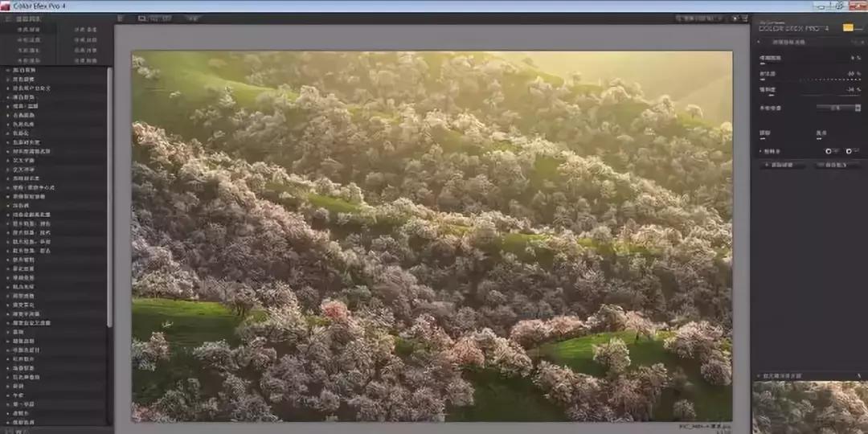Select the 交叉冲印 (Cross Processing) filter
868x434 pixels.
point(24,169)
